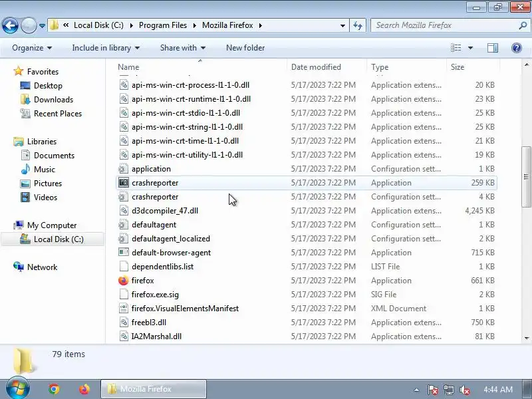Expand the arrow after Local Disk (C:)
Viewport: 532px width, 399px height.
tap(131, 25)
